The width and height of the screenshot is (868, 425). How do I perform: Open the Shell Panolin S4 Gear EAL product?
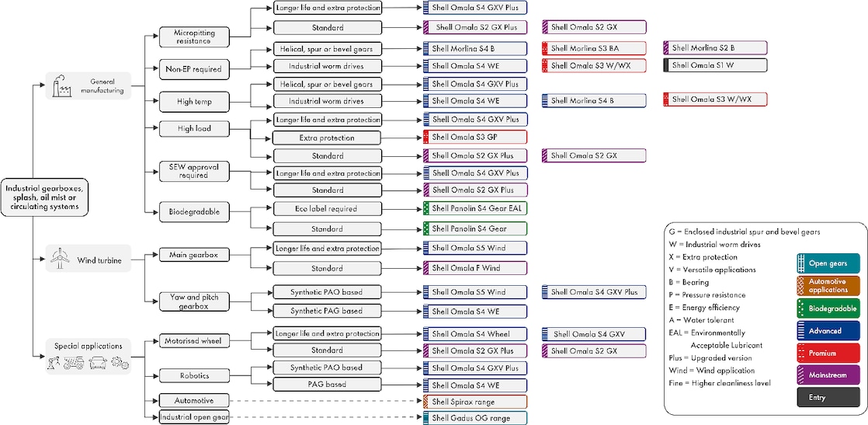point(475,209)
